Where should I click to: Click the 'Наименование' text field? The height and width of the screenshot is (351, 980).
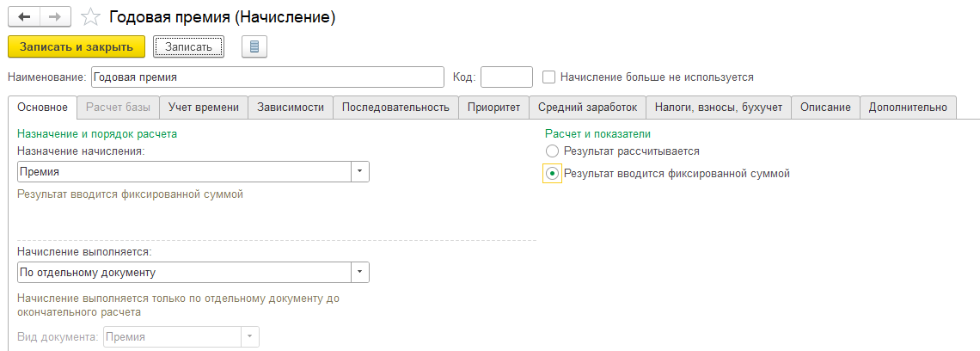[266, 77]
